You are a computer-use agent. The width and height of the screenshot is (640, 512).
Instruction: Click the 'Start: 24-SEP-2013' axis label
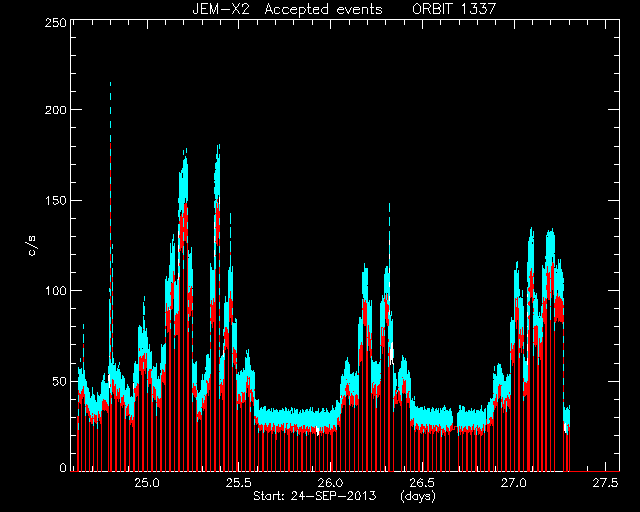(x=314, y=496)
